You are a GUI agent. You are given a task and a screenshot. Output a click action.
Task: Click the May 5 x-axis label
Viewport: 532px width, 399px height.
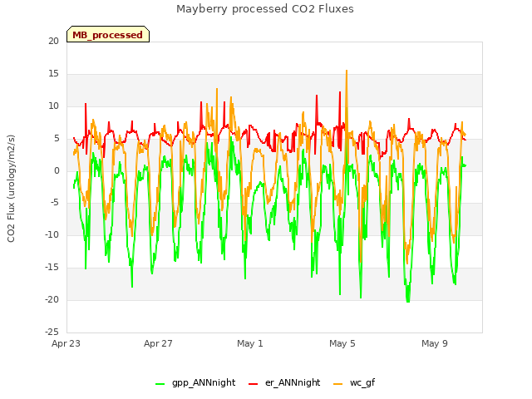pyautogui.click(x=342, y=343)
